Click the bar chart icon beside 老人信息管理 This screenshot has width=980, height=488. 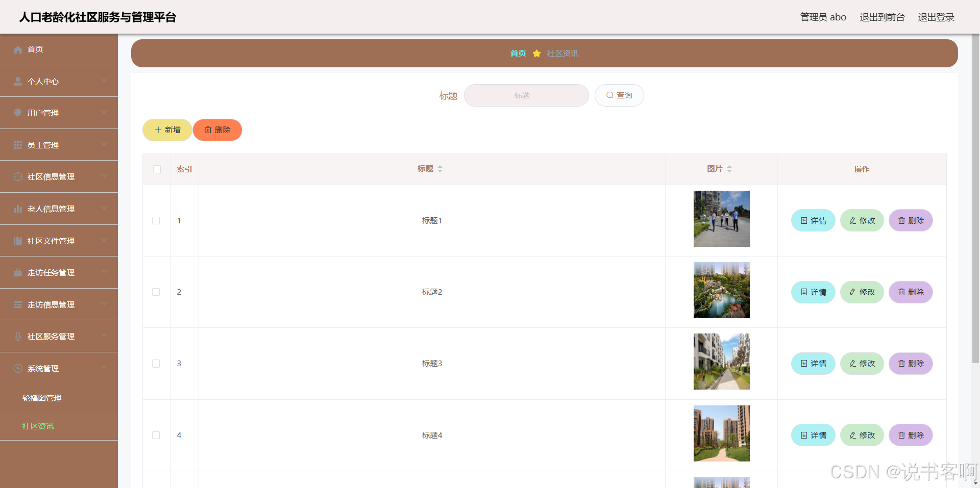tap(18, 209)
